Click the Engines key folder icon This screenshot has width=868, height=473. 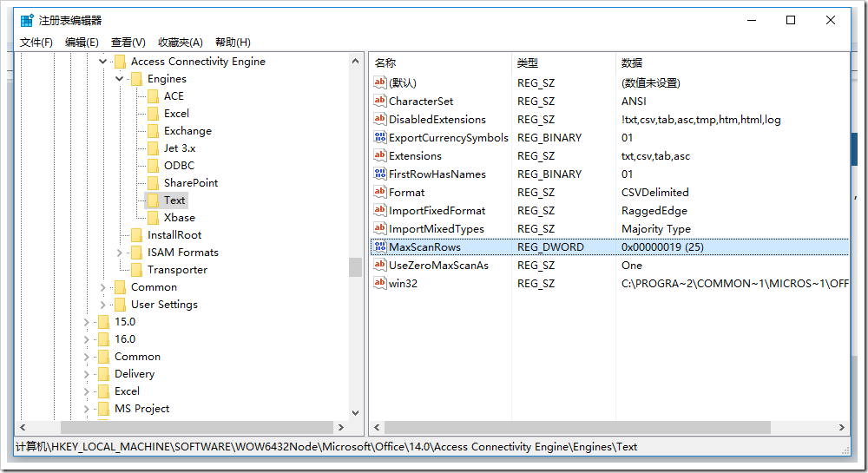[137, 79]
